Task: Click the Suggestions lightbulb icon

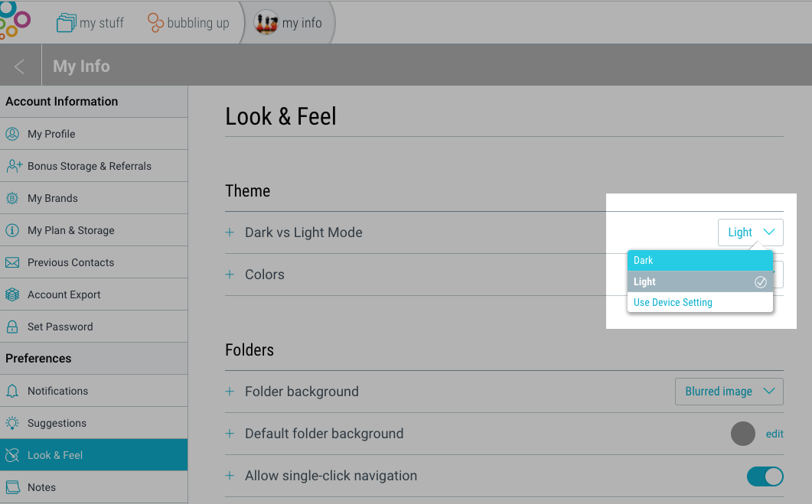Action: point(12,423)
